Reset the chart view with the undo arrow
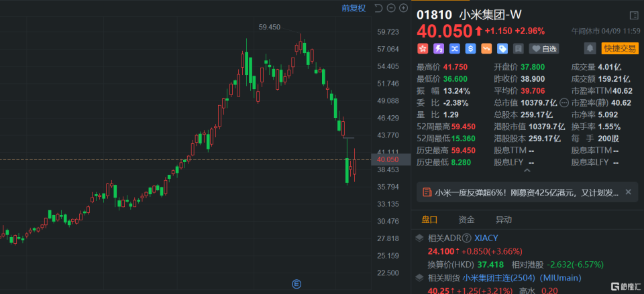Image resolution: width=644 pixels, height=294 pixels. click(x=378, y=8)
